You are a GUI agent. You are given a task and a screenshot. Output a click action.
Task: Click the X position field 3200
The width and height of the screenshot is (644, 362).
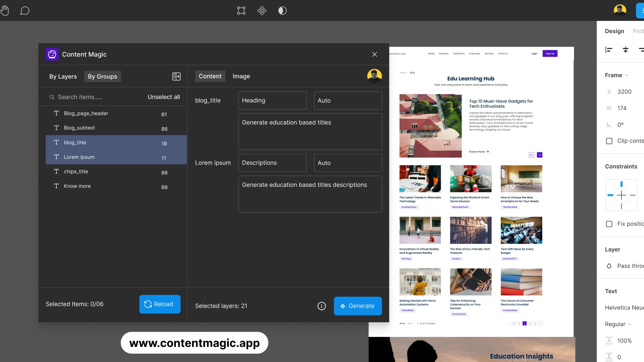[x=624, y=92]
